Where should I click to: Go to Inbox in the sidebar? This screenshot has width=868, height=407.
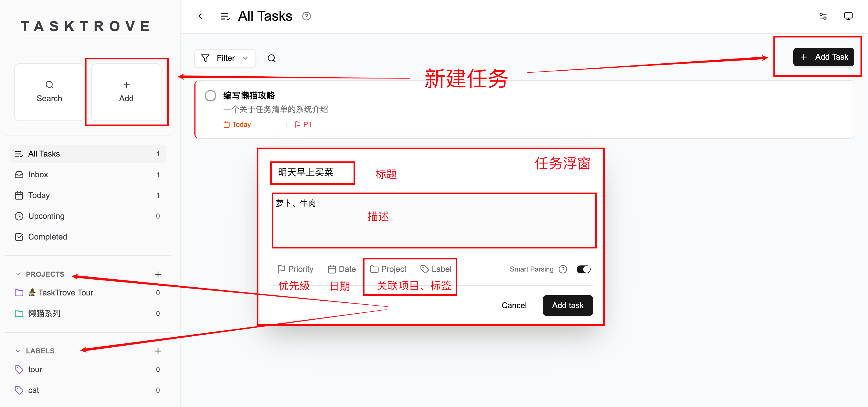88,174
